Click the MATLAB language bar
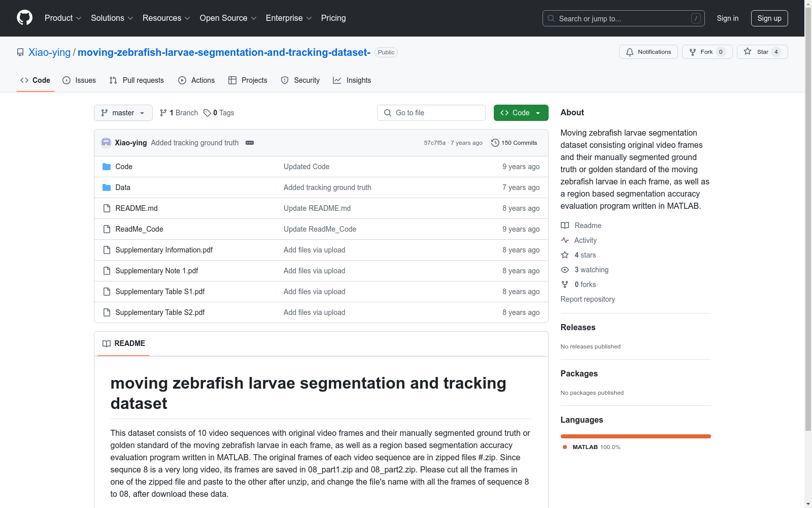The height and width of the screenshot is (508, 812). 636,436
